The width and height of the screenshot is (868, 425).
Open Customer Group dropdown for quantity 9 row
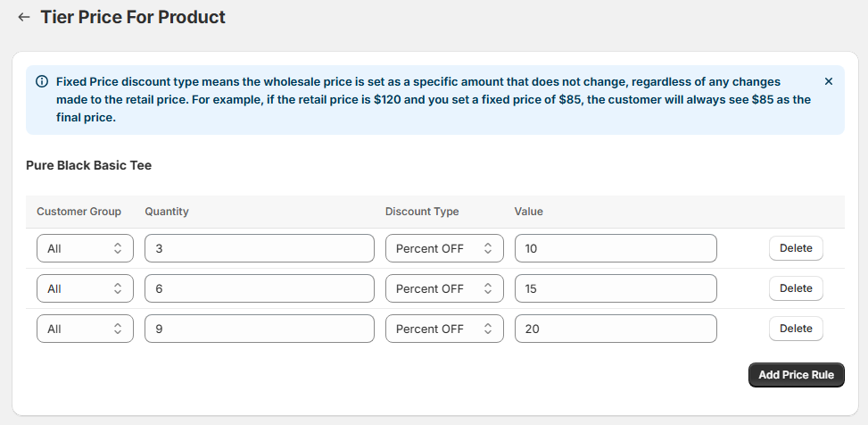click(x=85, y=329)
